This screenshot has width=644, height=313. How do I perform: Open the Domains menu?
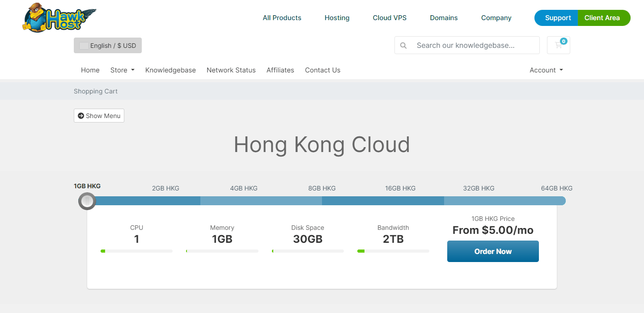[444, 18]
